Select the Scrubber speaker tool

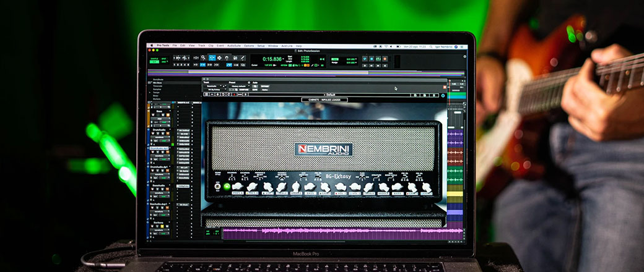point(235,58)
